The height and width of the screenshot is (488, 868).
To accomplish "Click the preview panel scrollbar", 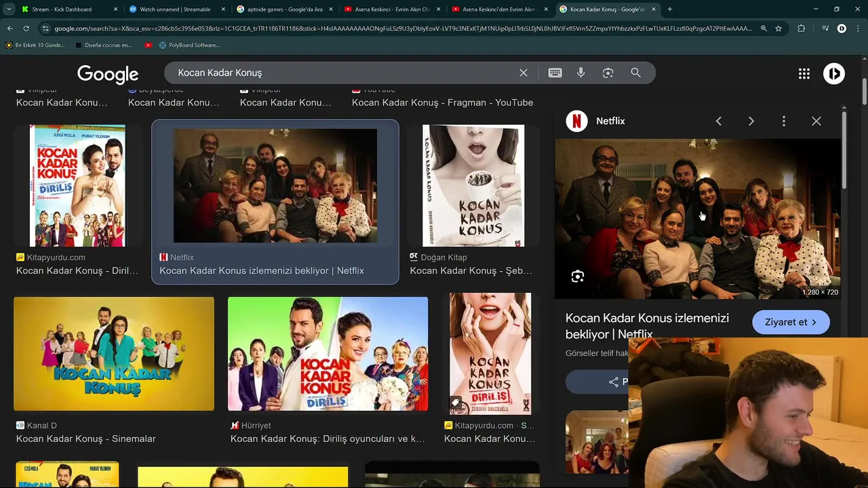I will 844,149.
